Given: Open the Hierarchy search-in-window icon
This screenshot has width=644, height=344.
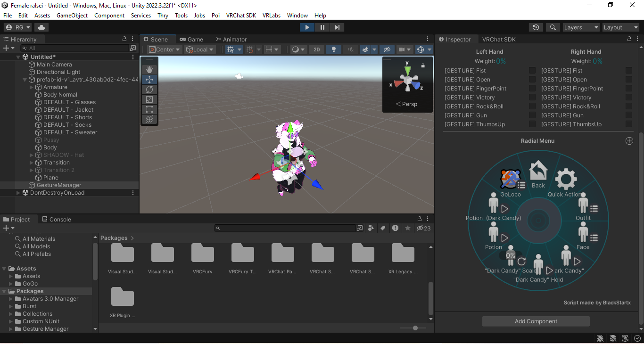Looking at the screenshot, I should click(x=133, y=48).
